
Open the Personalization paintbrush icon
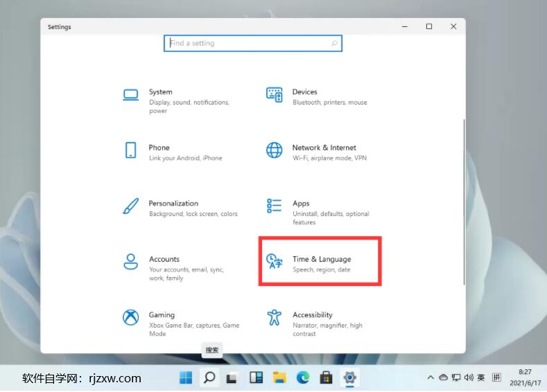(131, 206)
